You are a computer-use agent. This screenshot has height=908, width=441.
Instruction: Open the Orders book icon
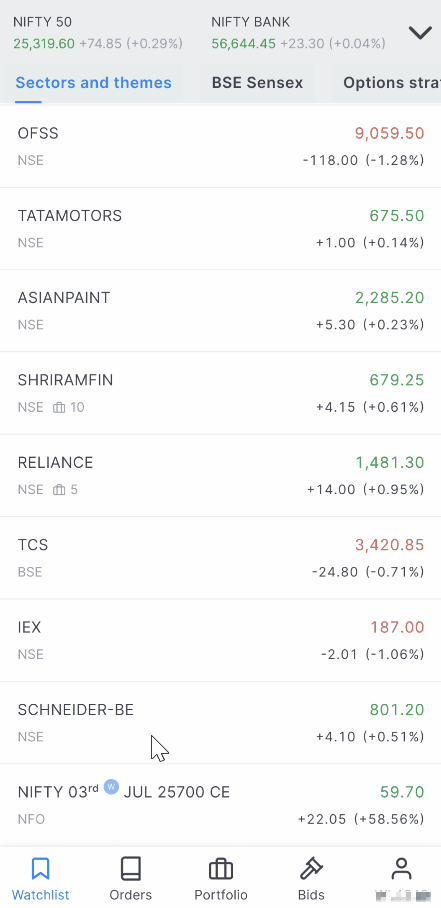point(131,869)
